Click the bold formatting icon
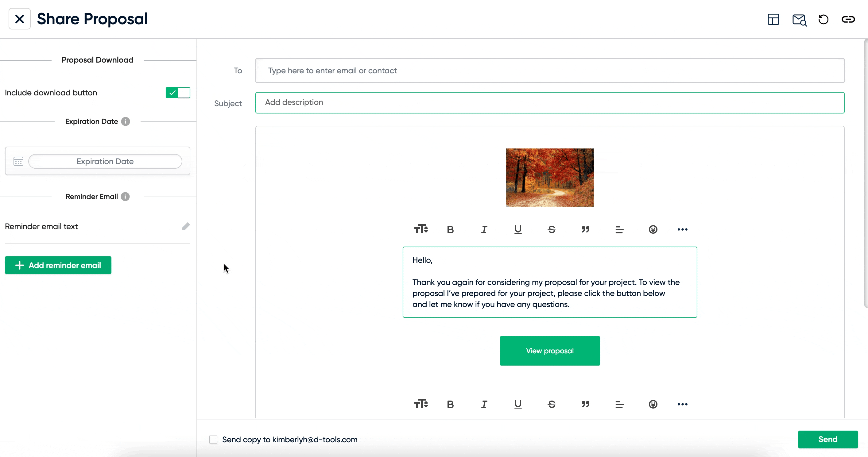 [450, 229]
